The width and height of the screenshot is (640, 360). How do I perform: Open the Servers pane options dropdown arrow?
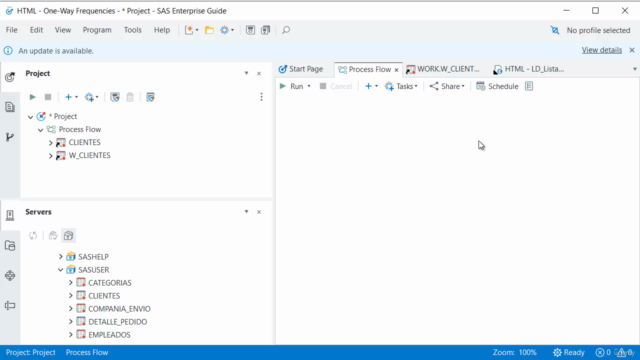coord(247,211)
